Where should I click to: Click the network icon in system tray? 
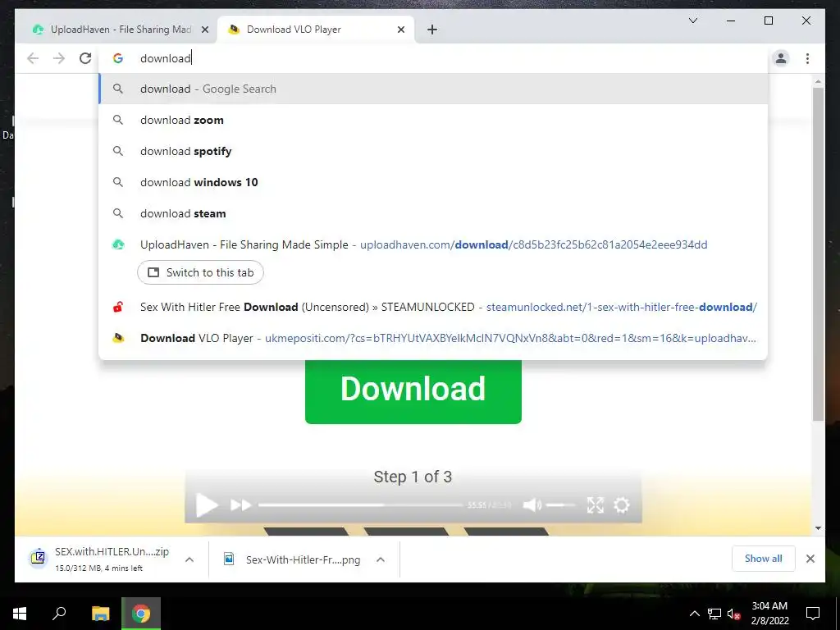click(x=714, y=614)
